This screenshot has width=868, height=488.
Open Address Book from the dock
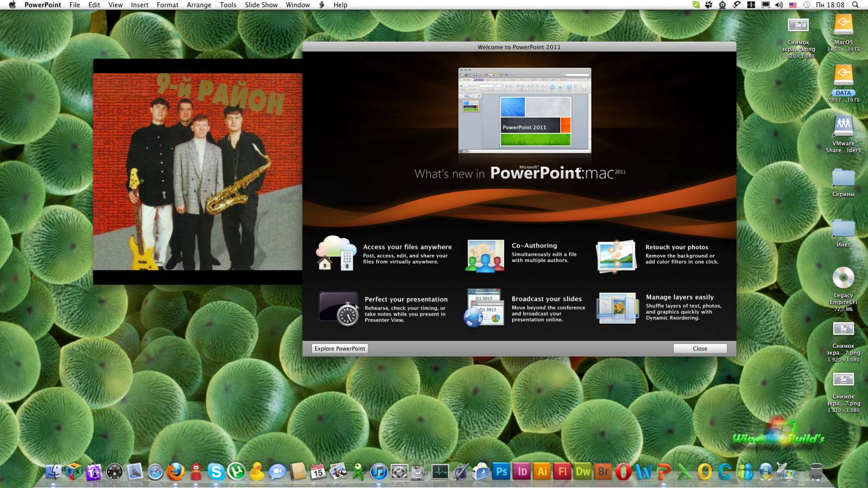pos(298,472)
